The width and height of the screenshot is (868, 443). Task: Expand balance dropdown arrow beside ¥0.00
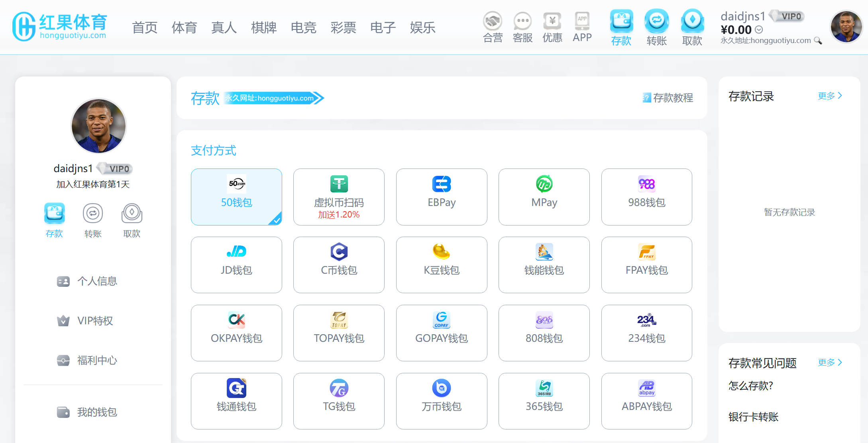[759, 29]
